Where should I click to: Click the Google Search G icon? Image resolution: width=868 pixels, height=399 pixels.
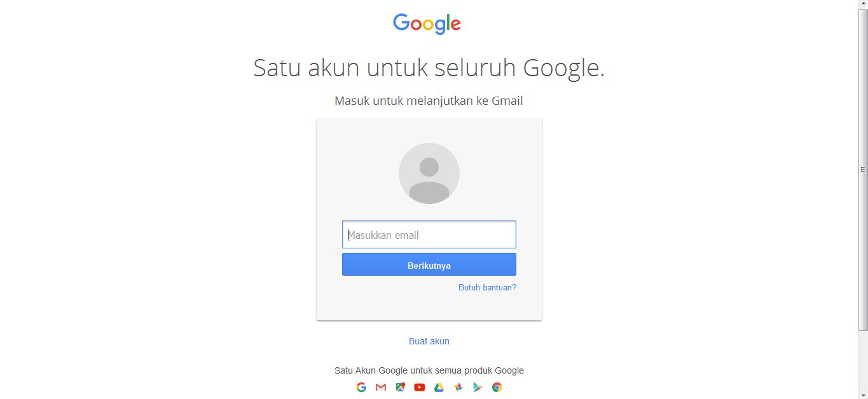tap(361, 387)
